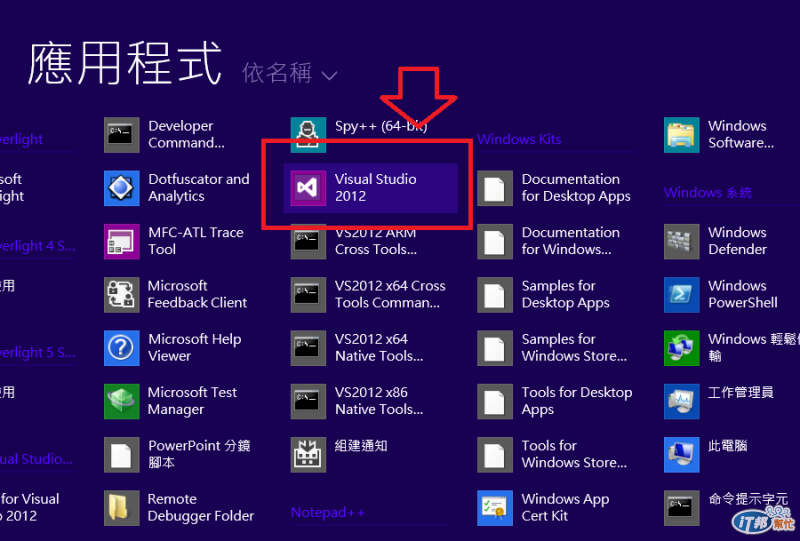Open the 依名稱 sort dropdown
This screenshot has width=800, height=541.
289,73
